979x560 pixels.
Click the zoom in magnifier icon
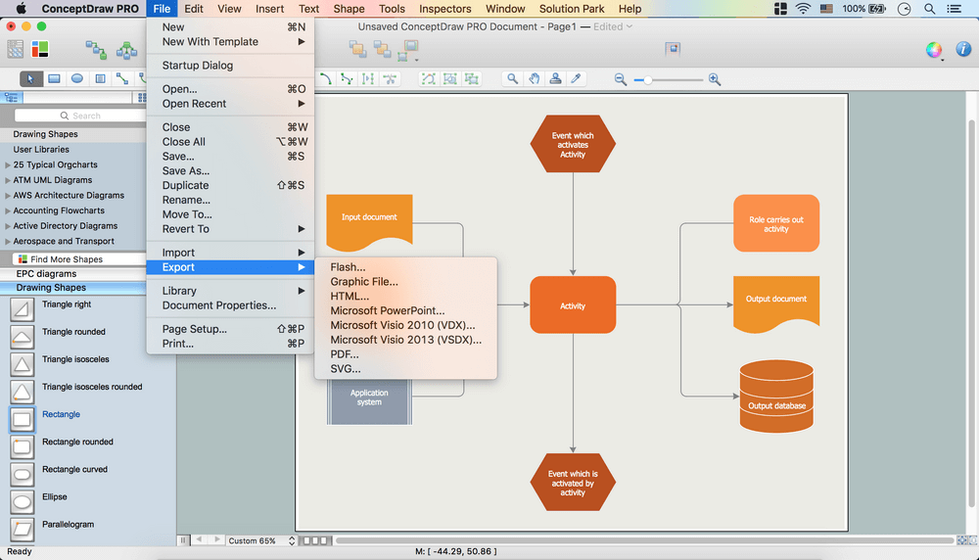[715, 79]
